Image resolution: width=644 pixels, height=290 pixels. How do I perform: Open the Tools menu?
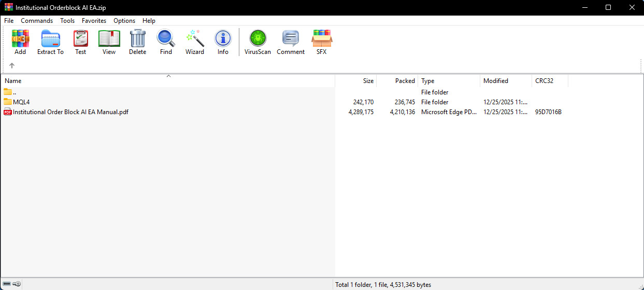coord(67,21)
